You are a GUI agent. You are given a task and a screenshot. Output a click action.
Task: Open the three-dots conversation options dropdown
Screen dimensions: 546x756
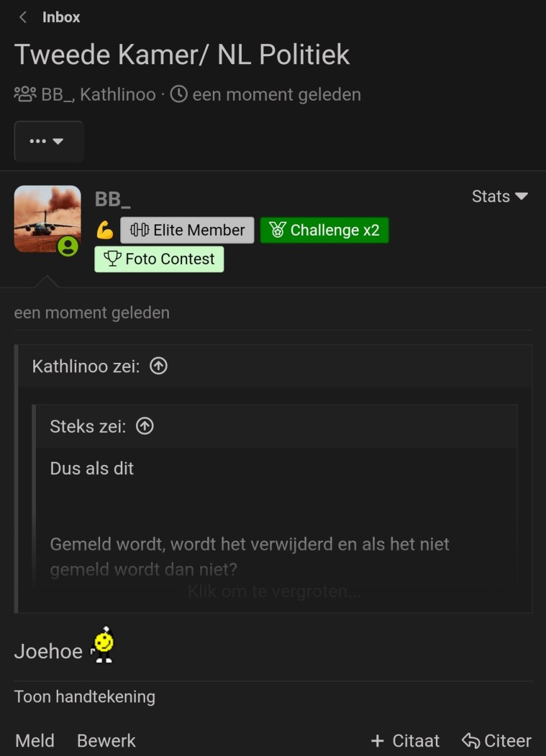pyautogui.click(x=48, y=142)
